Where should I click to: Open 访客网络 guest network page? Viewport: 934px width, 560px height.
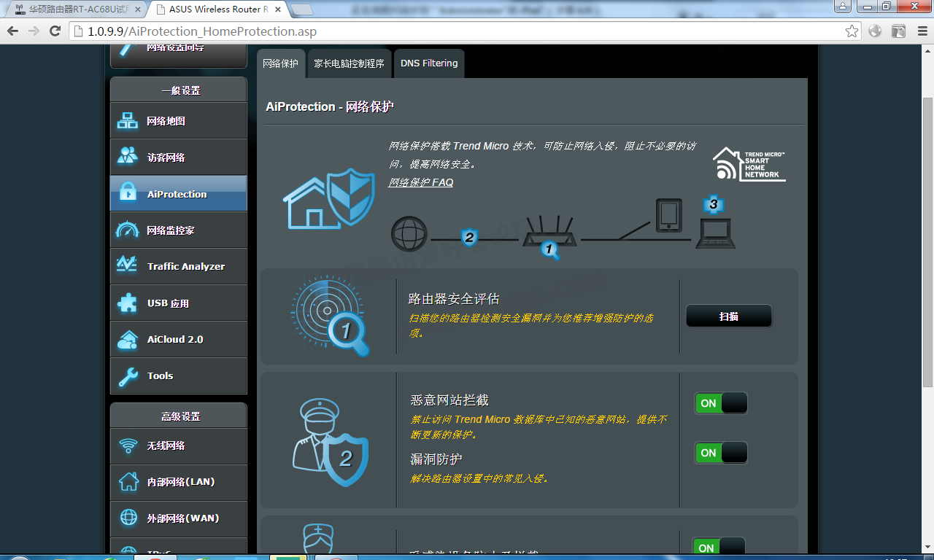[178, 157]
